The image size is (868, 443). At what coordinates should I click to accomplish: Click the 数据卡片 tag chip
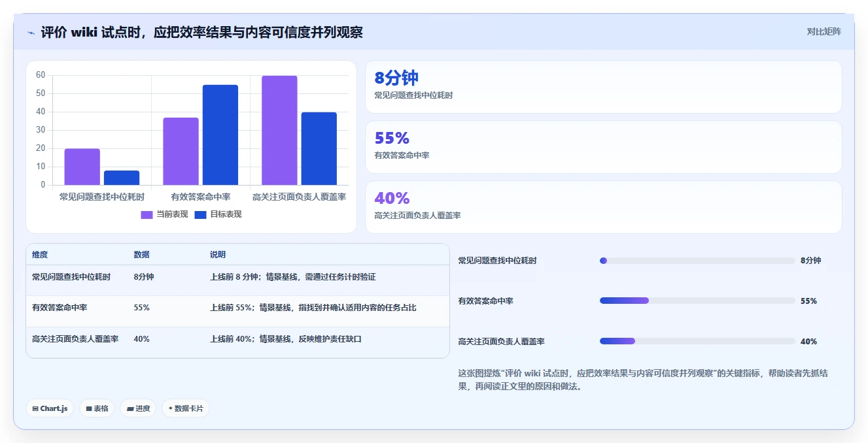186,408
